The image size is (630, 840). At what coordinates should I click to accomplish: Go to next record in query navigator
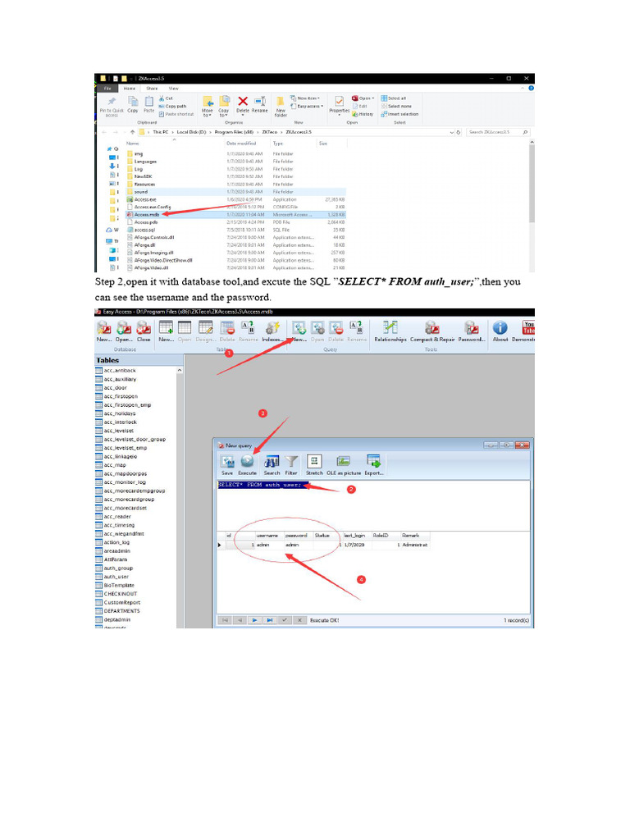(254, 620)
